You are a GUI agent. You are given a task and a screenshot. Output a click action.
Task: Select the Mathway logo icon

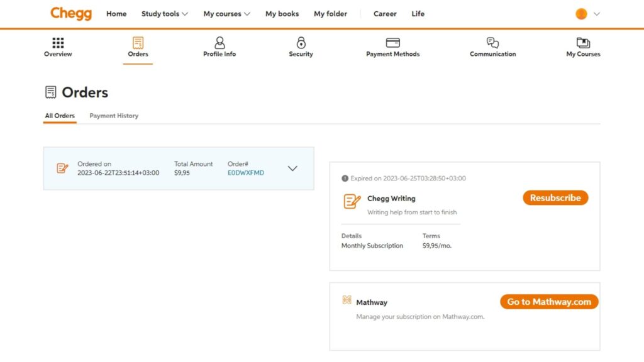point(347,301)
